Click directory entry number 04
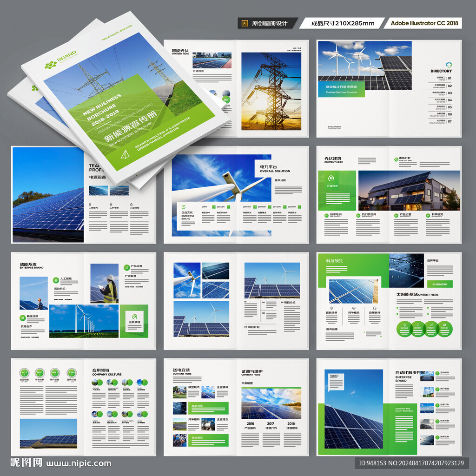The width and height of the screenshot is (476, 476). click(x=450, y=100)
